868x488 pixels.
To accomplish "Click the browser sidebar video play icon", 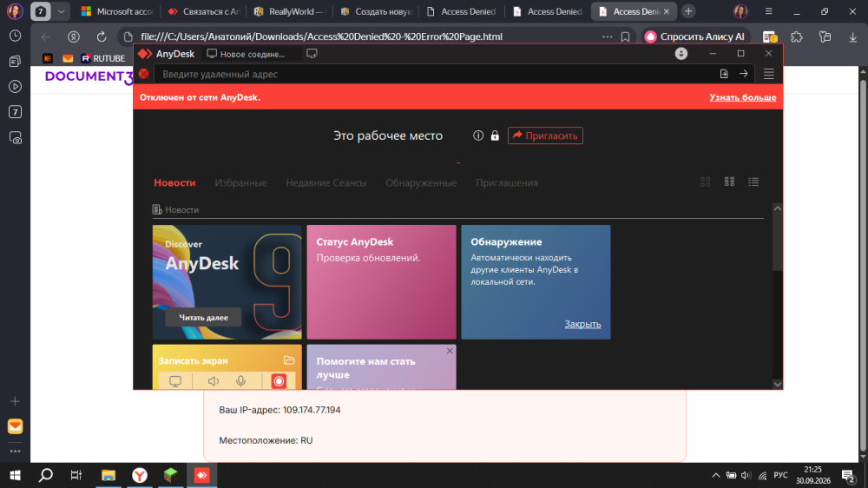I will pos(16,87).
